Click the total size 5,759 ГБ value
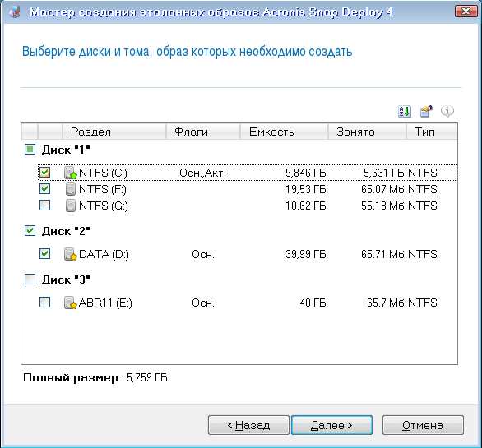The height and width of the screenshot is (448, 482). 147,377
